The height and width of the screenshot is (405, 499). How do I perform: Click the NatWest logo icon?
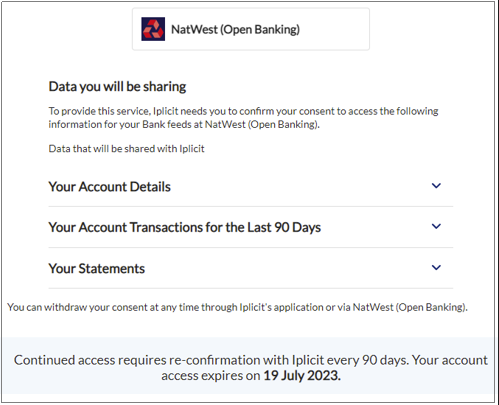pyautogui.click(x=153, y=29)
